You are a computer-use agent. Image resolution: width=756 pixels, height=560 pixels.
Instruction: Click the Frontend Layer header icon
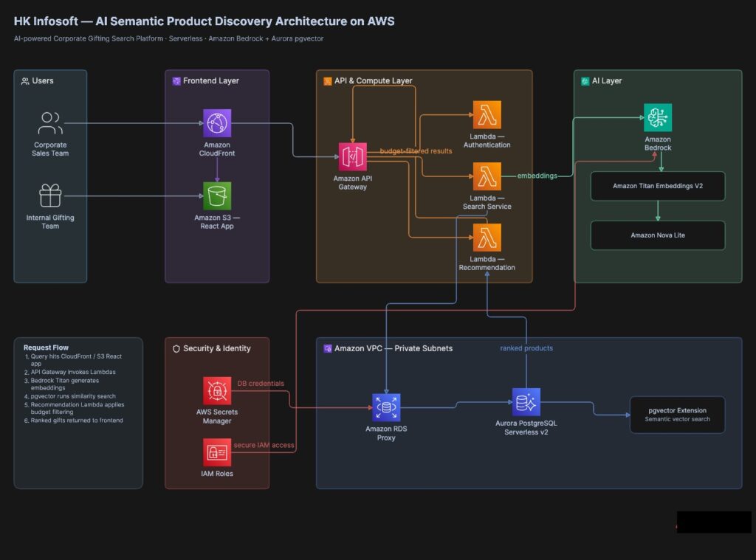(176, 81)
